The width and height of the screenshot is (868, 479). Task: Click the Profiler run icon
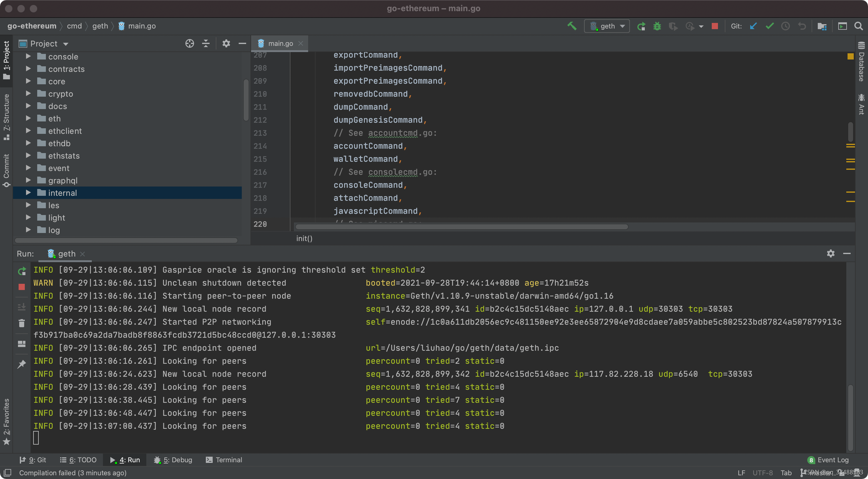click(x=690, y=26)
